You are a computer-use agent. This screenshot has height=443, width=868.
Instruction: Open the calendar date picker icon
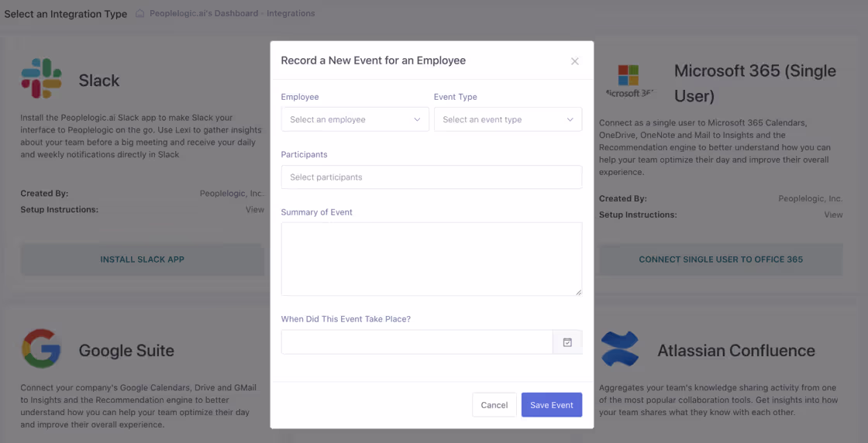567,342
